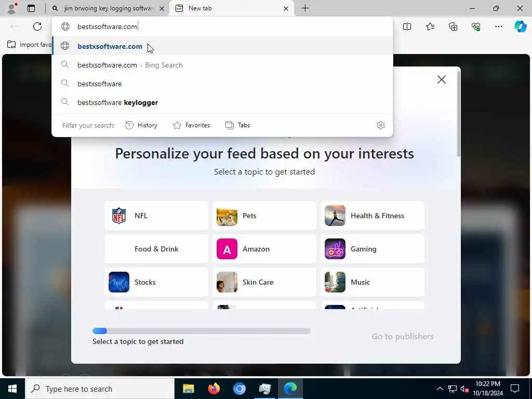Open the network status tray icon
This screenshot has width=532, height=399.
453,389
